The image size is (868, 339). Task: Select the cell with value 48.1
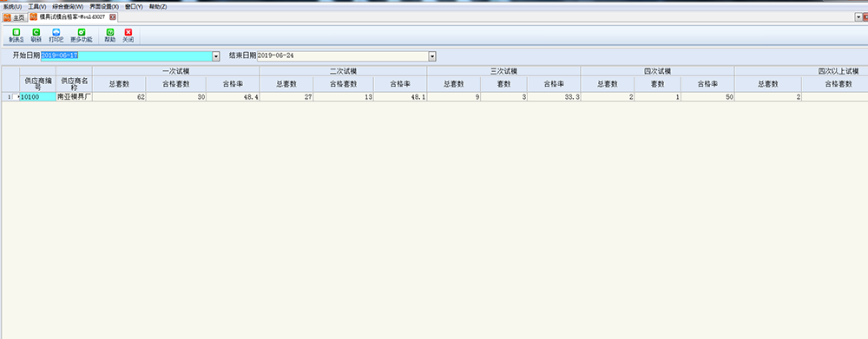click(x=400, y=97)
